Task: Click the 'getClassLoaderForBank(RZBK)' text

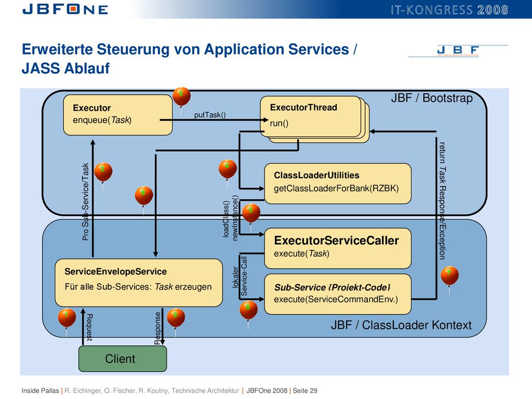Action: [336, 188]
